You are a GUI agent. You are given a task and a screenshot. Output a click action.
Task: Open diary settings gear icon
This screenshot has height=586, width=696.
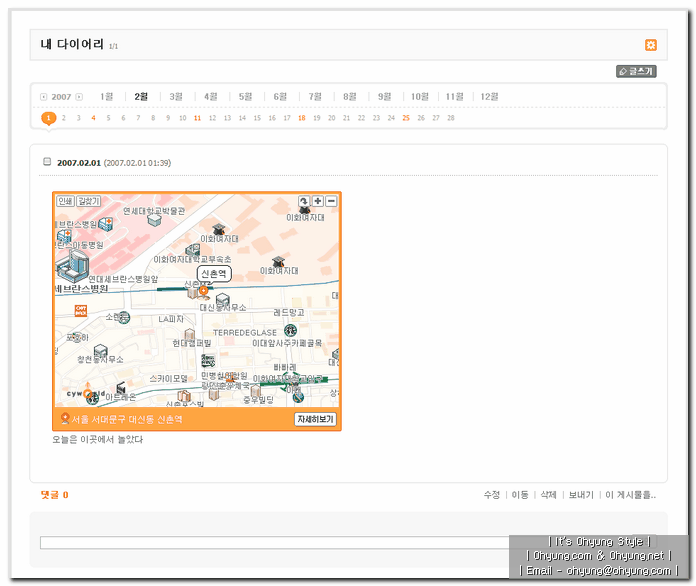651,45
